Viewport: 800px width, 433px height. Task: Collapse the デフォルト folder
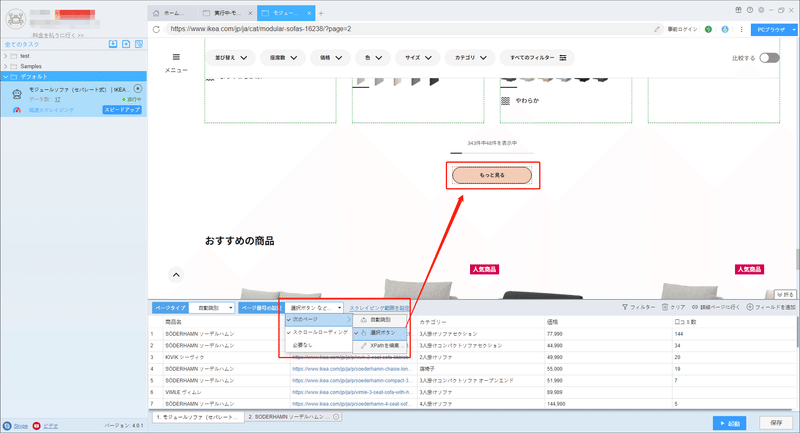click(x=6, y=77)
